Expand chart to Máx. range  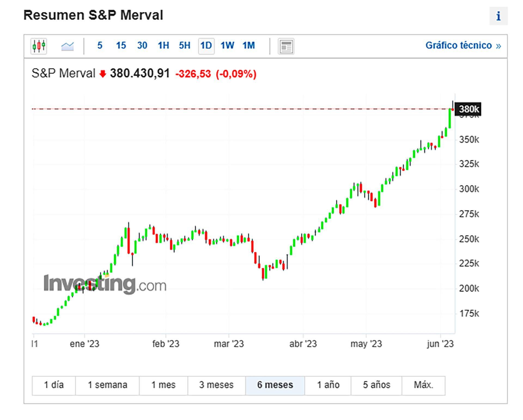423,385
